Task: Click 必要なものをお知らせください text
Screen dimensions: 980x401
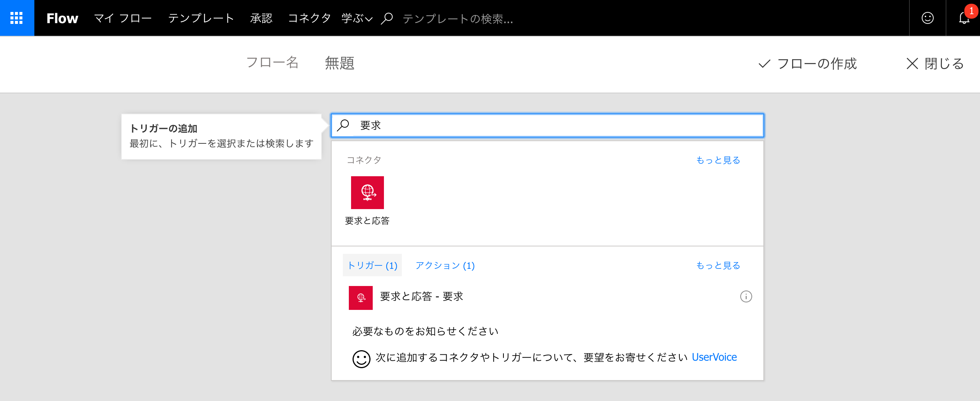Action: [x=425, y=332]
